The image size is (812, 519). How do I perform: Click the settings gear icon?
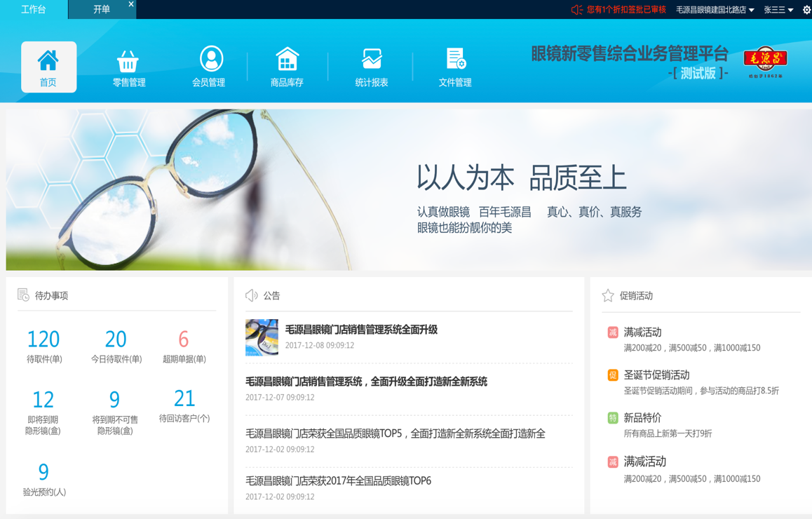click(806, 10)
